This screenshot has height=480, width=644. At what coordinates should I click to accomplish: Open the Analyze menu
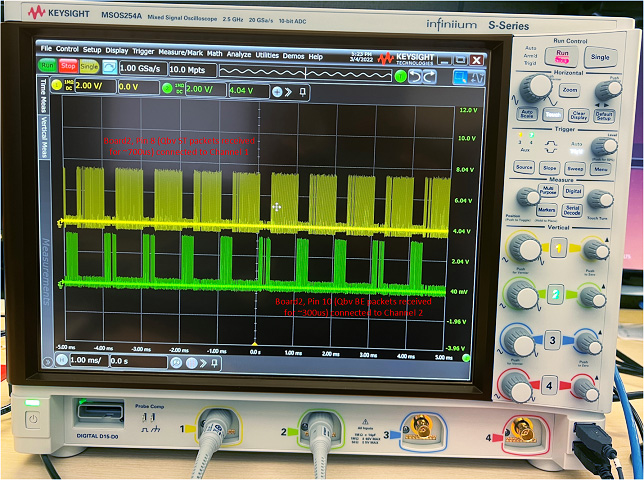239,54
